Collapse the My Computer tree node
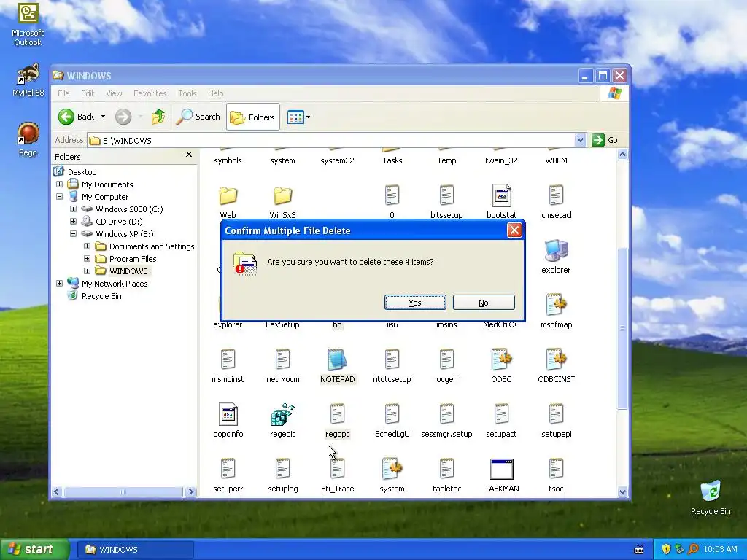This screenshot has height=560, width=747. [x=60, y=197]
